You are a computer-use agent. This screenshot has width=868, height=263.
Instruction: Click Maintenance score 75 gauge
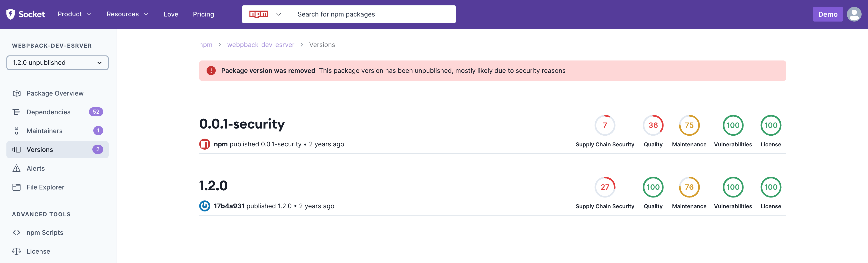tap(689, 125)
